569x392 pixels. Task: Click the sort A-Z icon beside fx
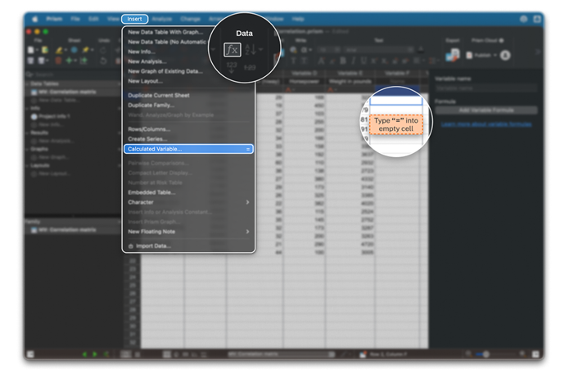point(251,50)
